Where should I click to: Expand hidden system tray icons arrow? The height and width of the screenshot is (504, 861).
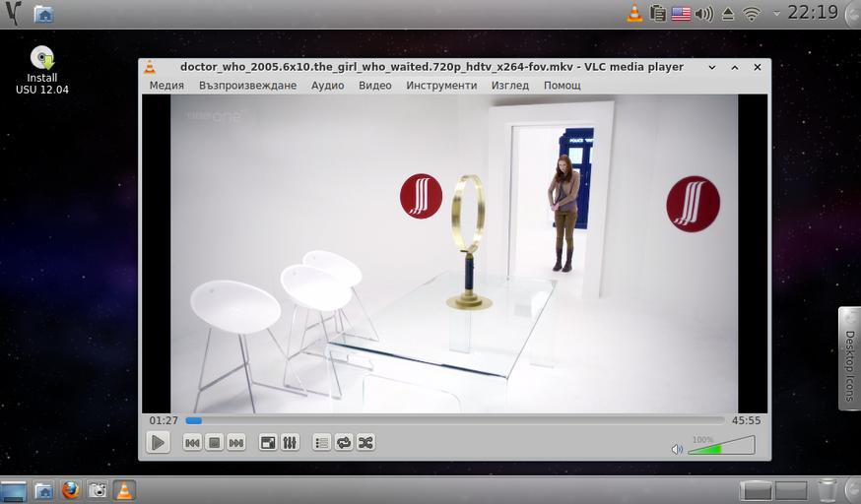click(776, 13)
